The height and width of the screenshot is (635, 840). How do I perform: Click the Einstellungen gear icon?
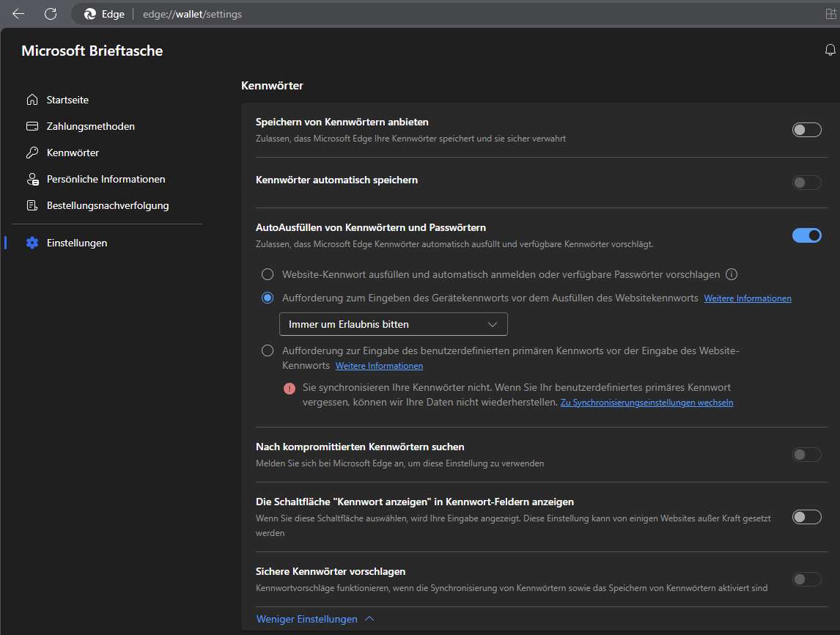coord(32,243)
